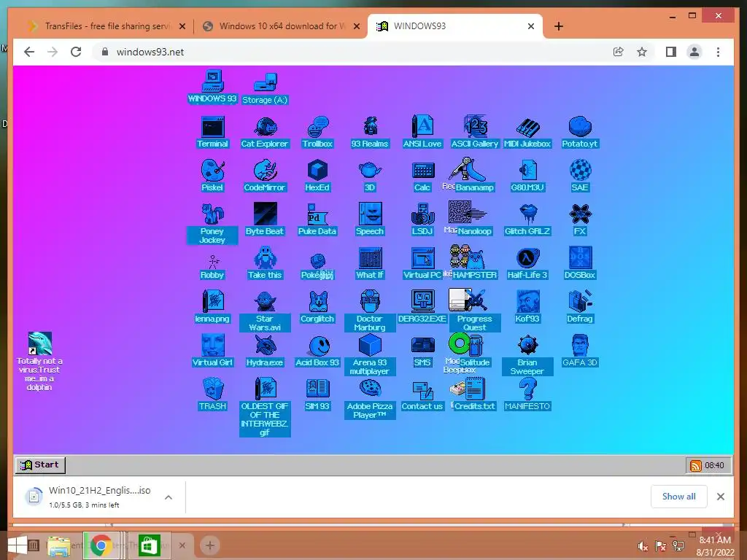The image size is (747, 560).
Task: Open Defrag icon
Action: 580,307
